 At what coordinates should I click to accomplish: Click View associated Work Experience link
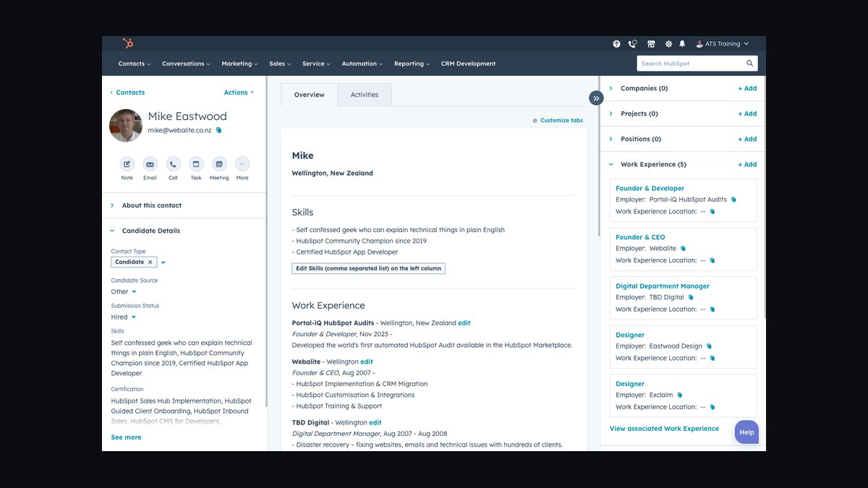664,429
